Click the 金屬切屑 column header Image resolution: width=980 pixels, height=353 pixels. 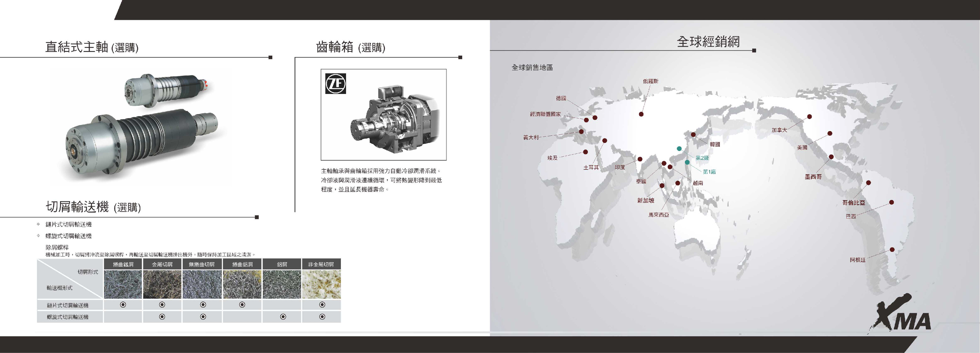(x=162, y=264)
